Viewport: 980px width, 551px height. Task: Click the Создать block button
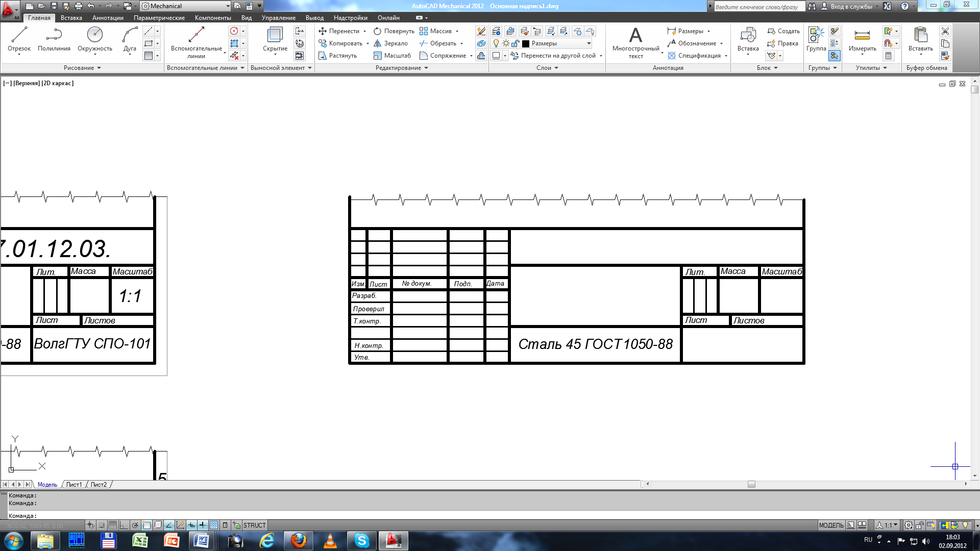pos(783,31)
